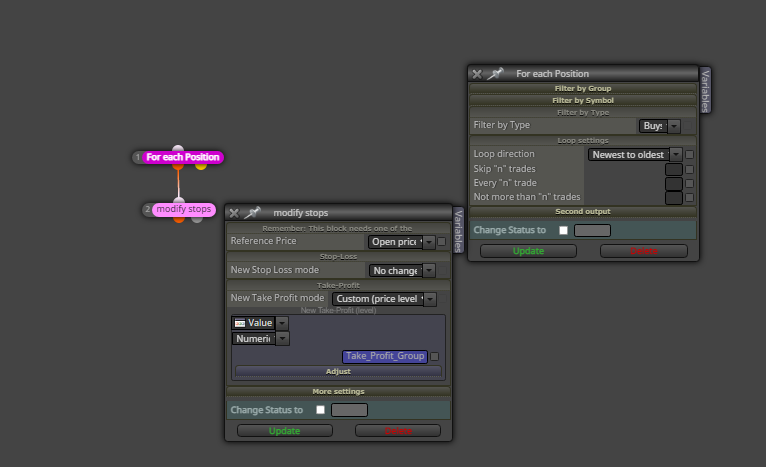Screen dimensions: 766x467
Task: Pick status color in modify stops panel
Action: pos(349,410)
